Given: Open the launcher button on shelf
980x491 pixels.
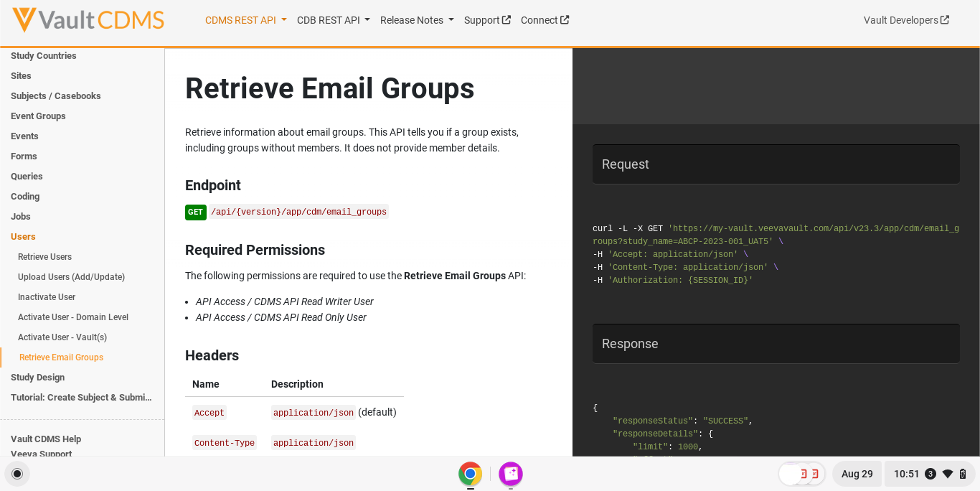Looking at the screenshot, I should point(17,474).
